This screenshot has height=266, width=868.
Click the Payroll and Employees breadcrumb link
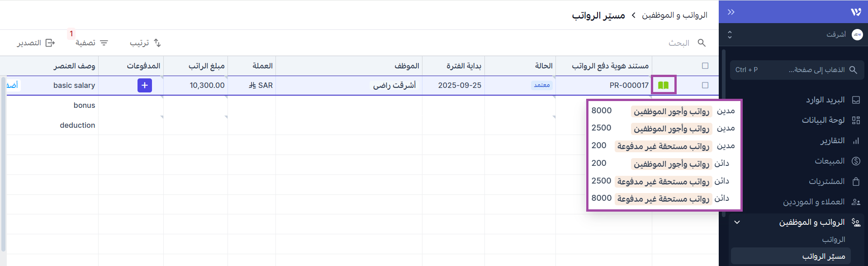(674, 15)
